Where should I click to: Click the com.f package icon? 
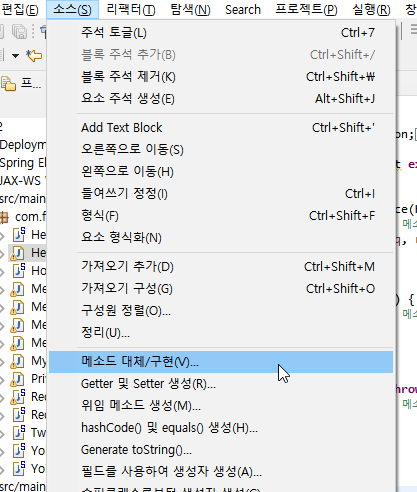[x=4, y=217]
